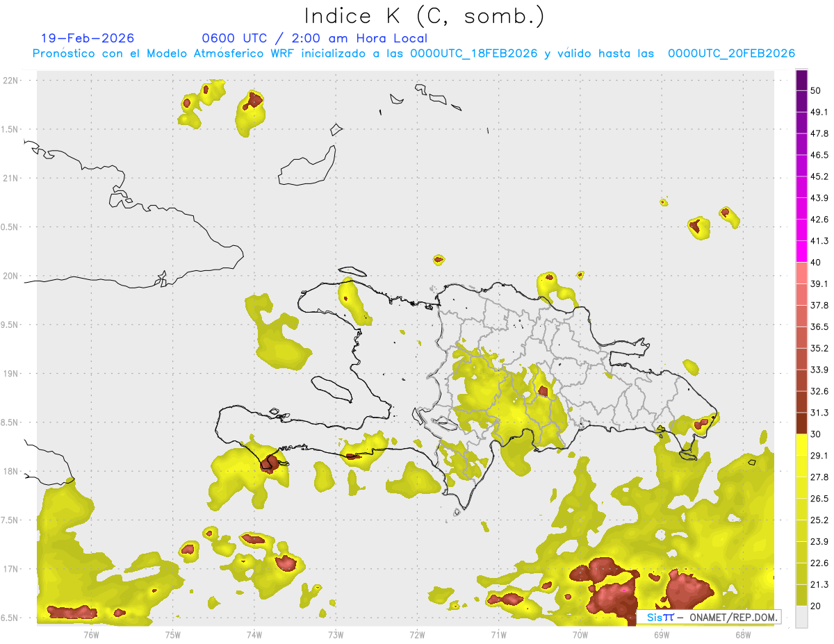
Task: Click the colorbar value '45.2'
Action: tap(819, 176)
